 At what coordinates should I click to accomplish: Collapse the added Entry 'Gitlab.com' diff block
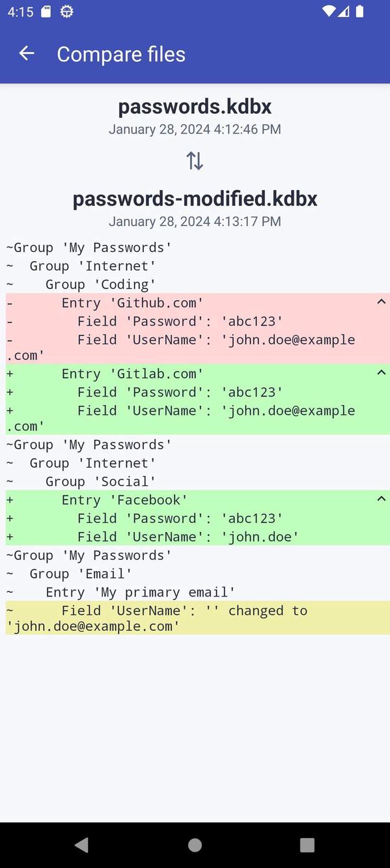point(381,372)
